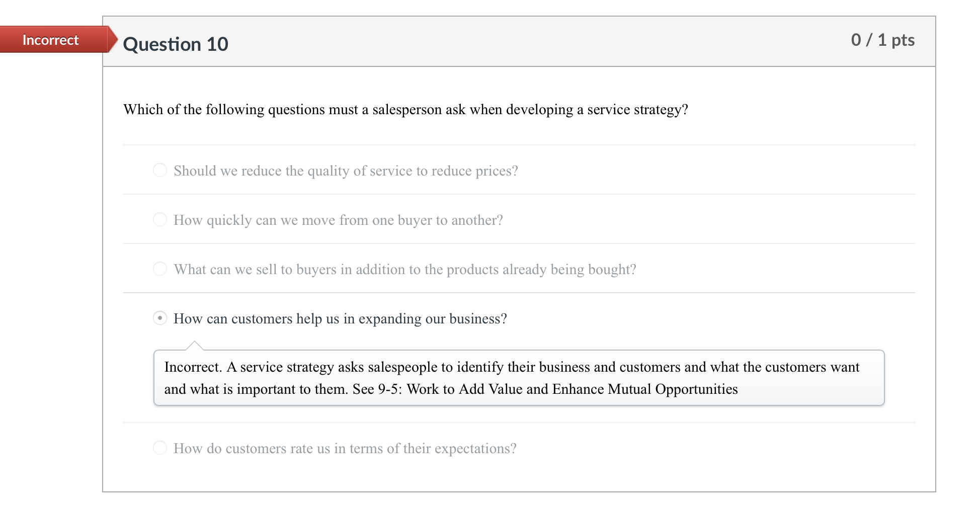Click the incorrect answer feedback box
The width and height of the screenshot is (980, 508).
tap(518, 377)
